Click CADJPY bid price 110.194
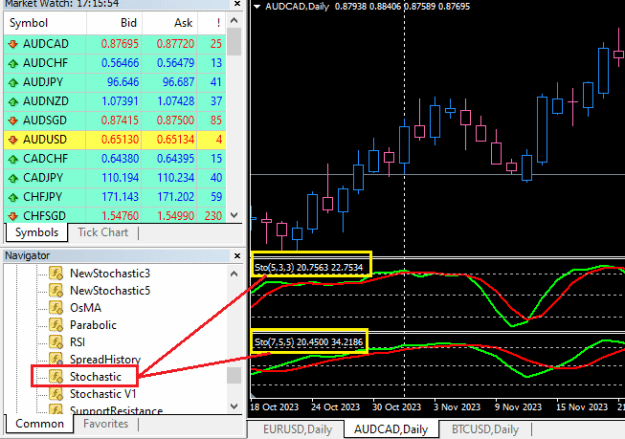 point(120,178)
